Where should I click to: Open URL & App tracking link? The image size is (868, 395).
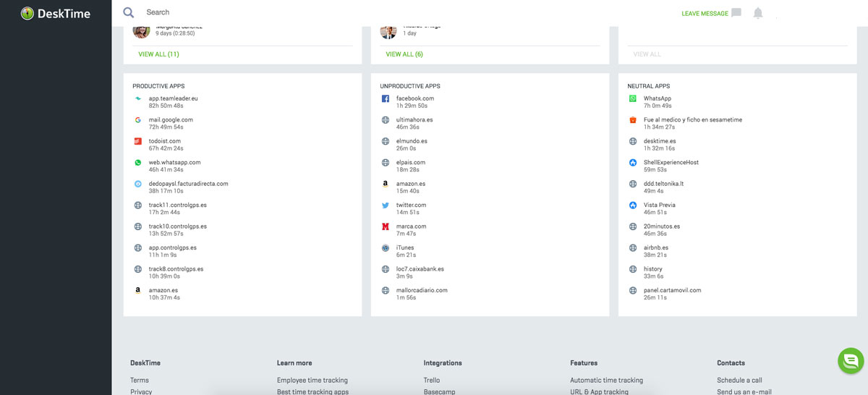pos(599,391)
